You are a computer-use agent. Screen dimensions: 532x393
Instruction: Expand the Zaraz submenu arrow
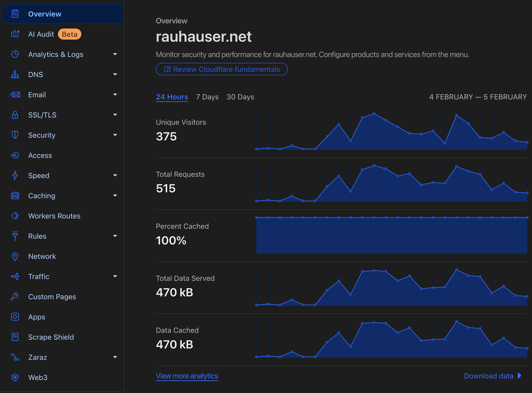(x=115, y=357)
